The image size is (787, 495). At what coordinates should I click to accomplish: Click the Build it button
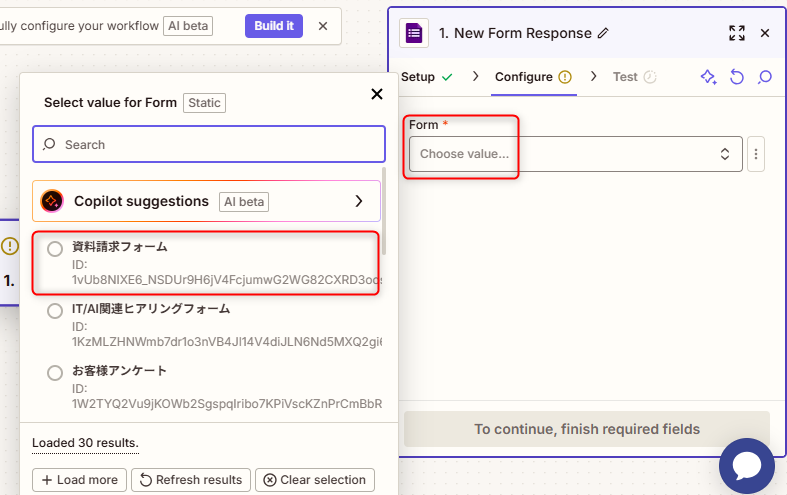(x=273, y=26)
